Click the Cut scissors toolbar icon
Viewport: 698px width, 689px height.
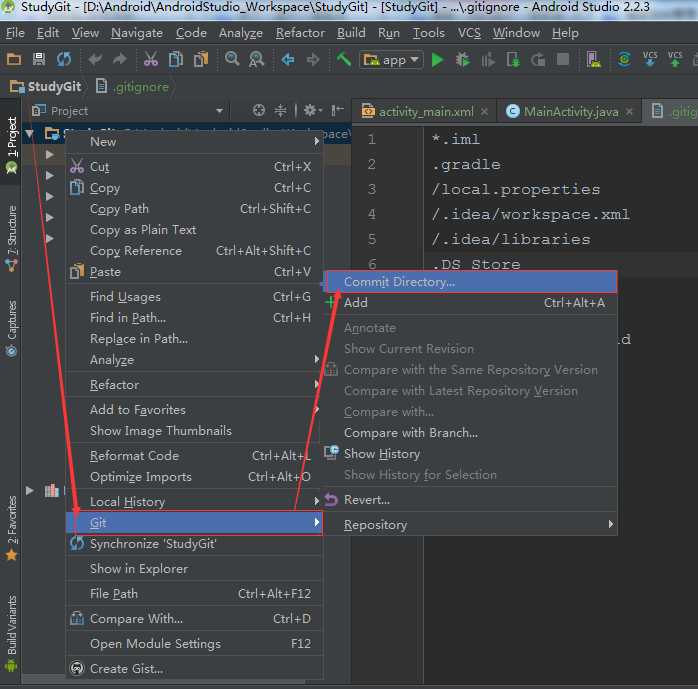151,59
